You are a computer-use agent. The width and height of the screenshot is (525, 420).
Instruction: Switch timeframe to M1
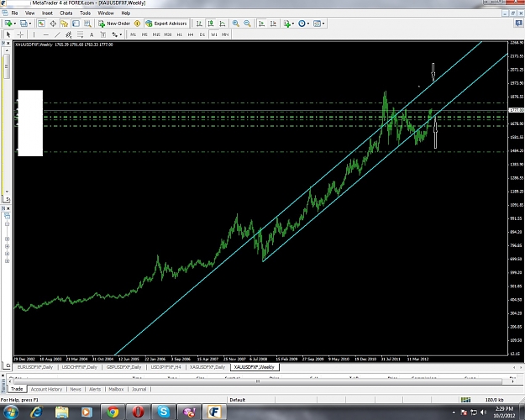(x=133, y=34)
